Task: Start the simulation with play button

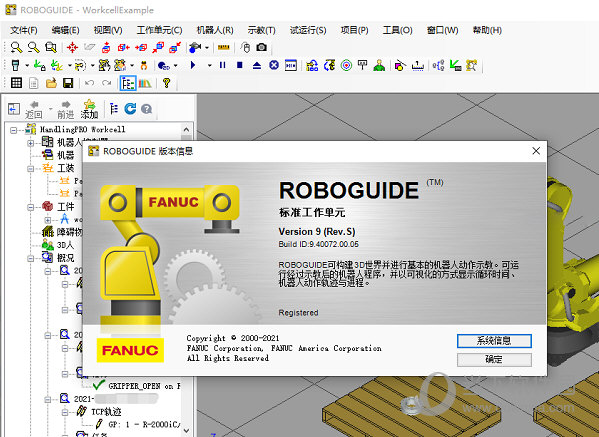Action: pos(193,65)
